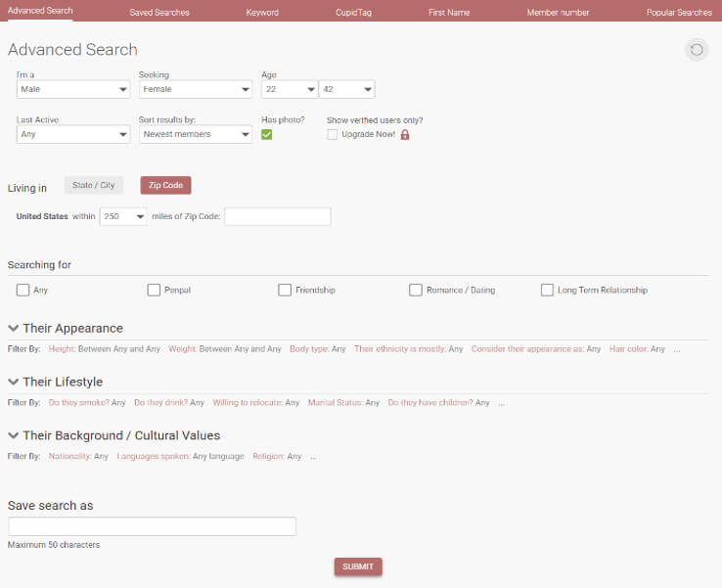Open the Sort results by dropdown
This screenshot has width=722, height=588.
pyautogui.click(x=195, y=134)
